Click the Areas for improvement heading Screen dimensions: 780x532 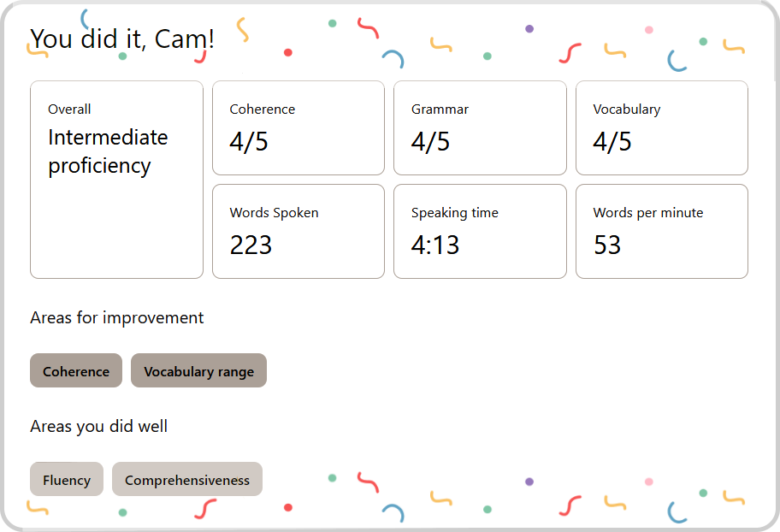tap(117, 318)
